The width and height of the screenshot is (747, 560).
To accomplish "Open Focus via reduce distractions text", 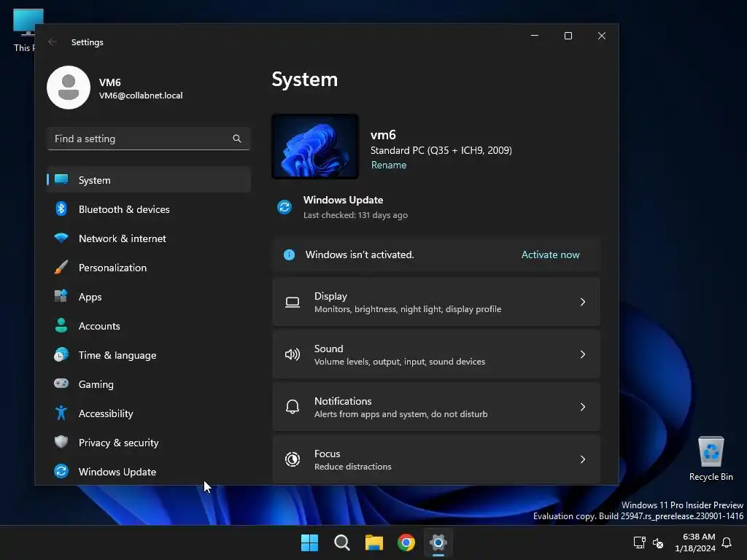I will (352, 466).
